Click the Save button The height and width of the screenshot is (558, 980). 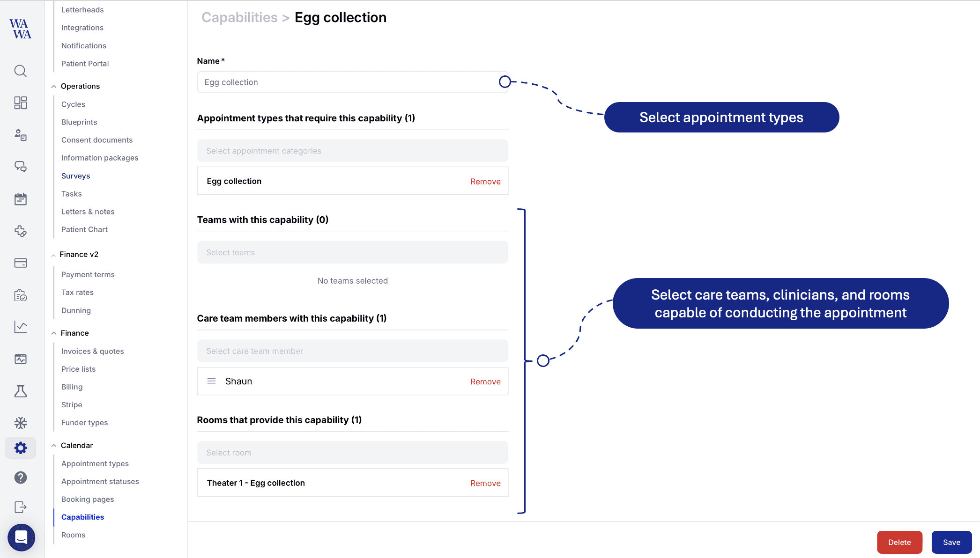(x=951, y=542)
